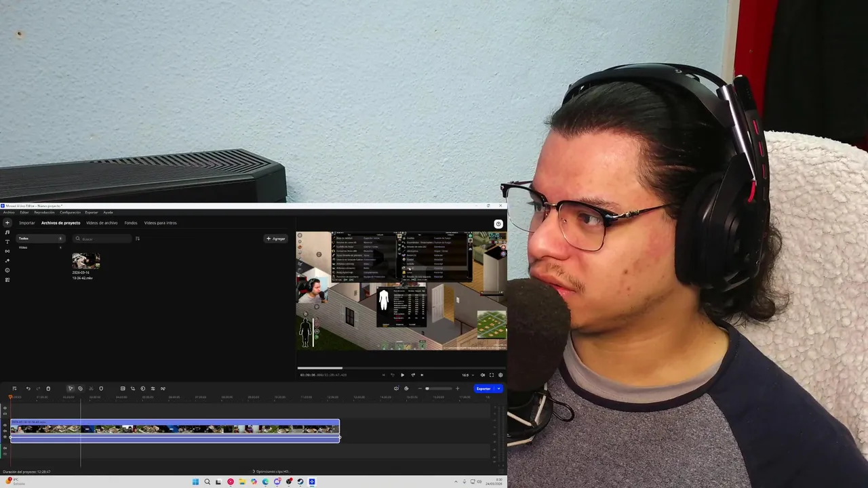The height and width of the screenshot is (488, 868).
Task: Open the Exportar menu in menu bar
Action: (92, 212)
